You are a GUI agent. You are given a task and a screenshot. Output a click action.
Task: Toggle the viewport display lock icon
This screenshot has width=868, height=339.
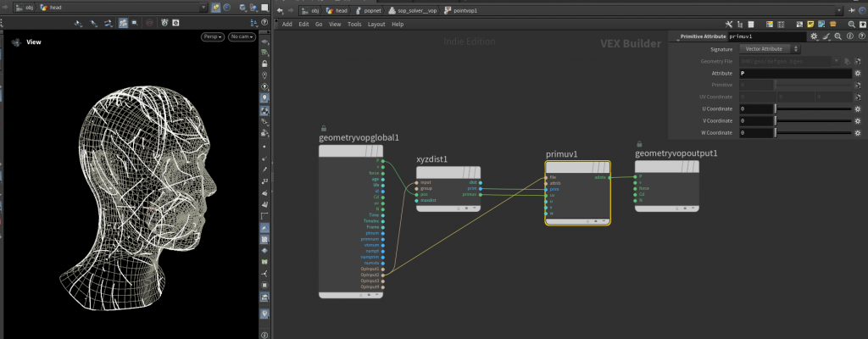tap(265, 64)
